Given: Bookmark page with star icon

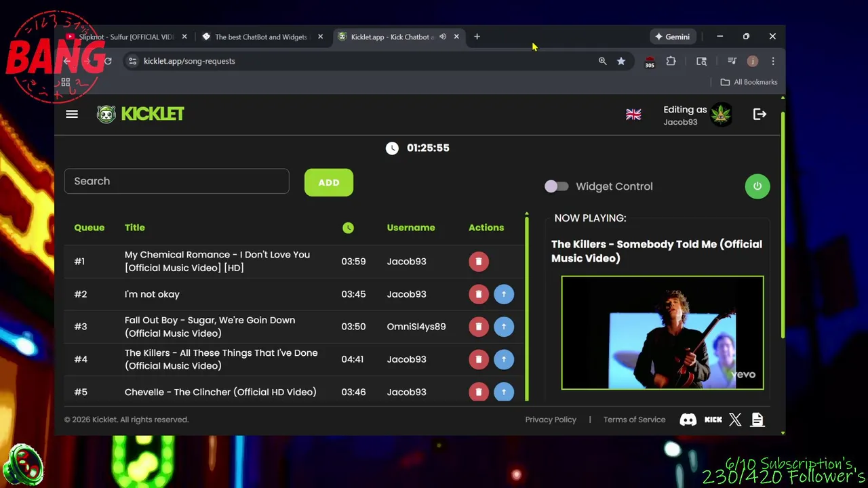Looking at the screenshot, I should [621, 61].
